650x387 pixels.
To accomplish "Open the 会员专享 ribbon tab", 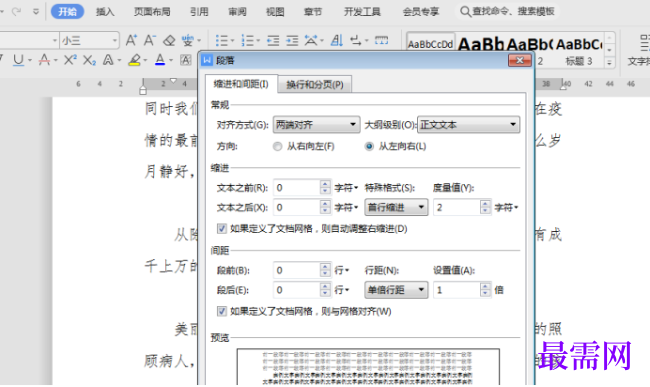I will click(421, 12).
